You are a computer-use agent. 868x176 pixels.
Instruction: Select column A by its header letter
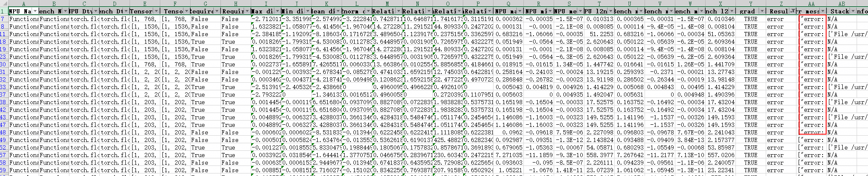point(24,3)
